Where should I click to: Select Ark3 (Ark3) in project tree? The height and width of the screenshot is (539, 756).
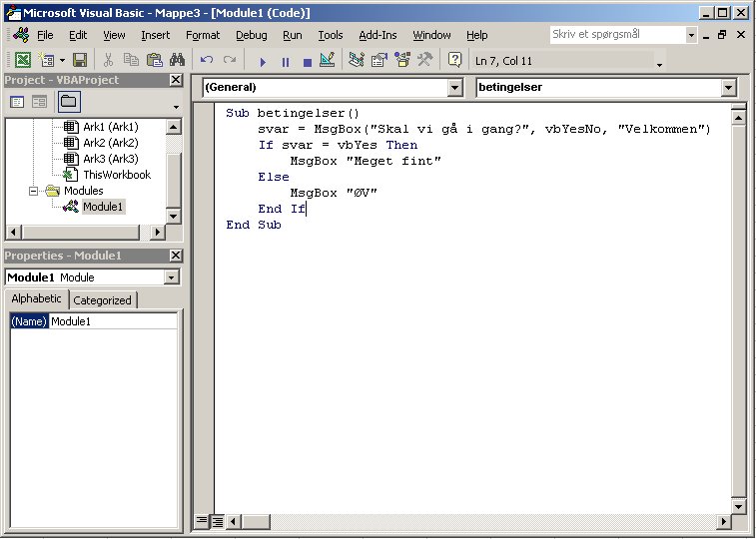coord(111,159)
